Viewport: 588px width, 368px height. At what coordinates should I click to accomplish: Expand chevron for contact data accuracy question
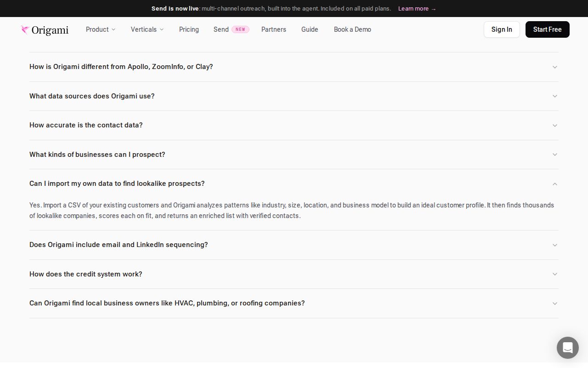555,126
